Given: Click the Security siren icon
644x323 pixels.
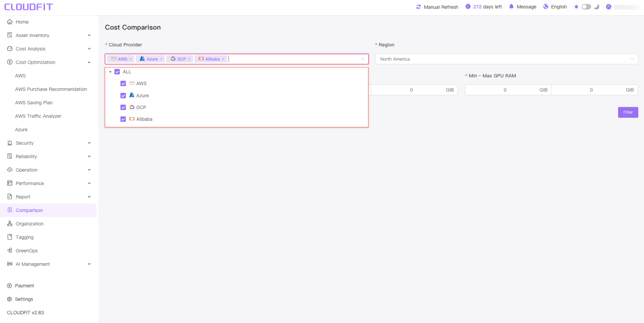Looking at the screenshot, I should (10, 143).
